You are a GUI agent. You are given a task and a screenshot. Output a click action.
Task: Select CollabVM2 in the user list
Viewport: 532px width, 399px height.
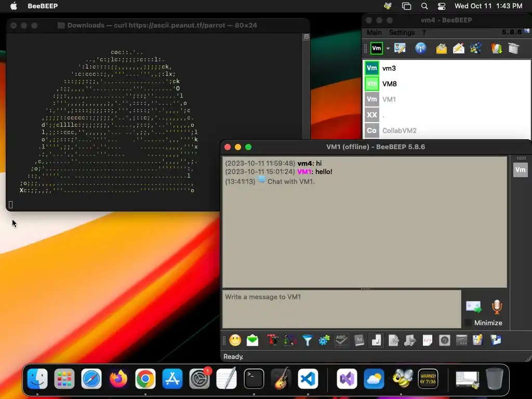point(447,130)
